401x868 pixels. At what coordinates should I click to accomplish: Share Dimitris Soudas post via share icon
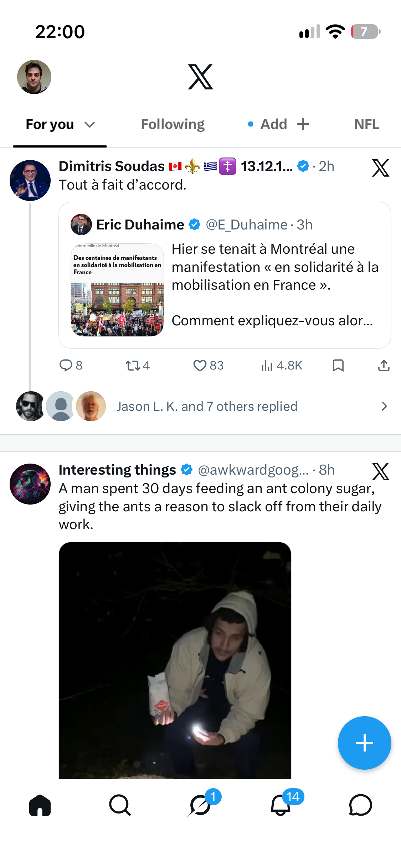coord(384,365)
